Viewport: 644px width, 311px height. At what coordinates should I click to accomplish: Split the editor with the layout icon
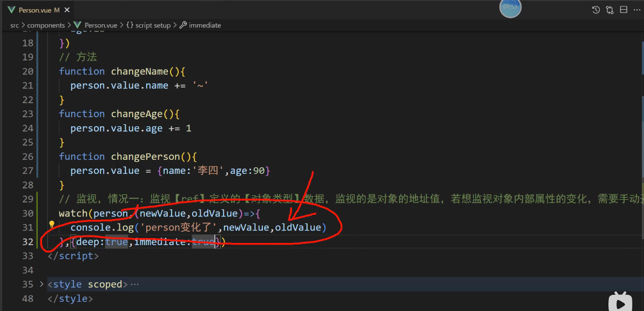click(x=623, y=10)
